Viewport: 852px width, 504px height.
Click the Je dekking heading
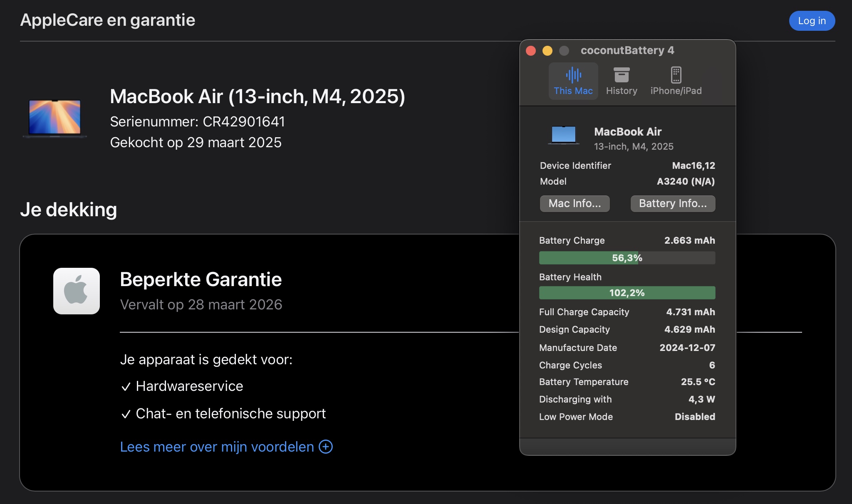click(x=69, y=210)
